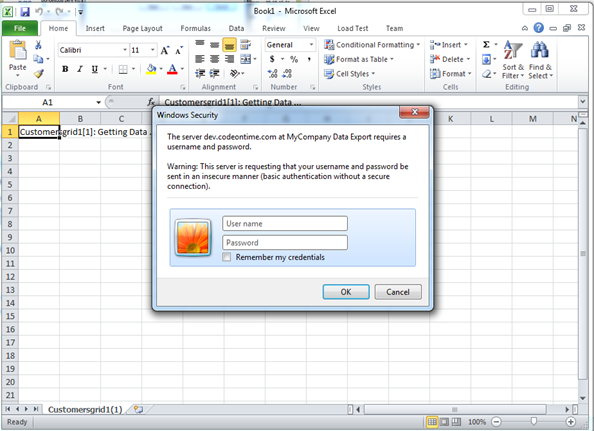
Task: Cancel the Windows Security dialog
Action: tap(398, 292)
